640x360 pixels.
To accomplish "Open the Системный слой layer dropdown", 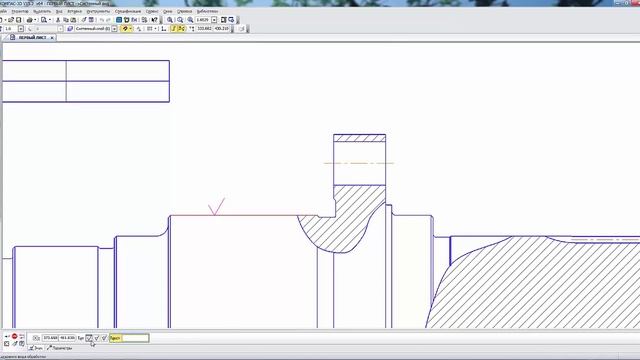I will point(114,29).
